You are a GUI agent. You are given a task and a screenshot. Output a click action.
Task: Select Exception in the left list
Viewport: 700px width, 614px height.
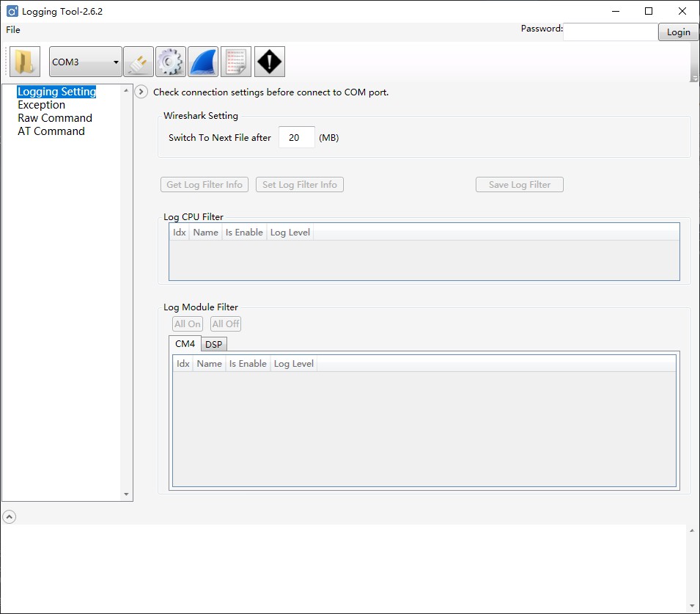click(x=42, y=105)
